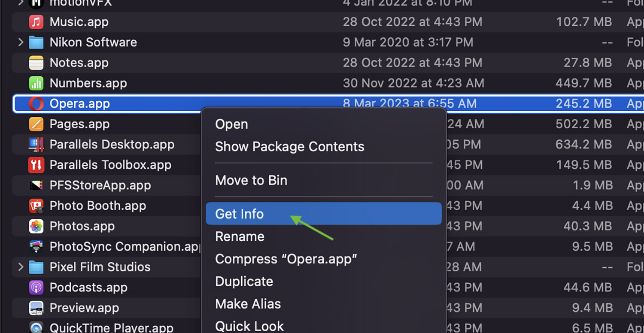Image resolution: width=644 pixels, height=333 pixels.
Task: Click the Photos.app icon
Action: [36, 226]
